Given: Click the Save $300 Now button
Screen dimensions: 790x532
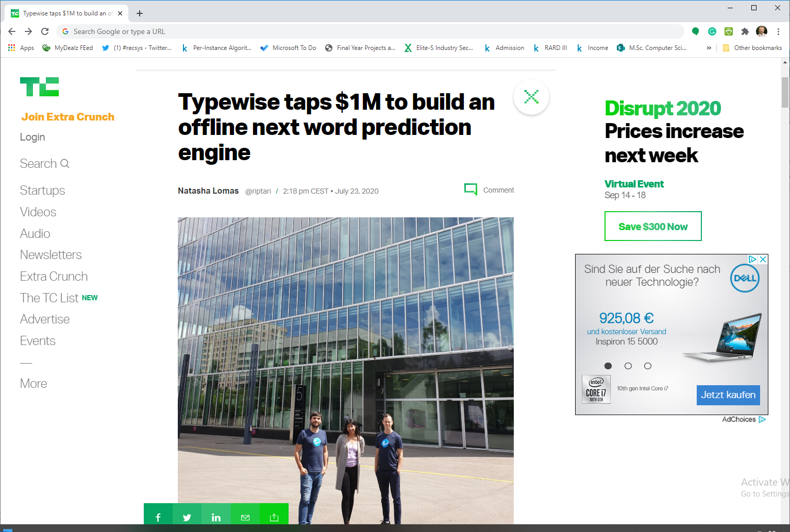Looking at the screenshot, I should point(653,226).
